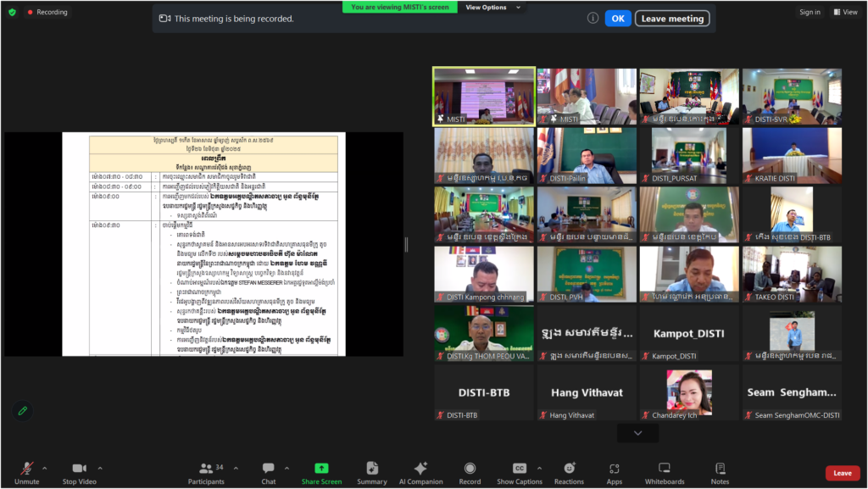Open the Reactions menu
Screen dimensions: 868x489
569,472
